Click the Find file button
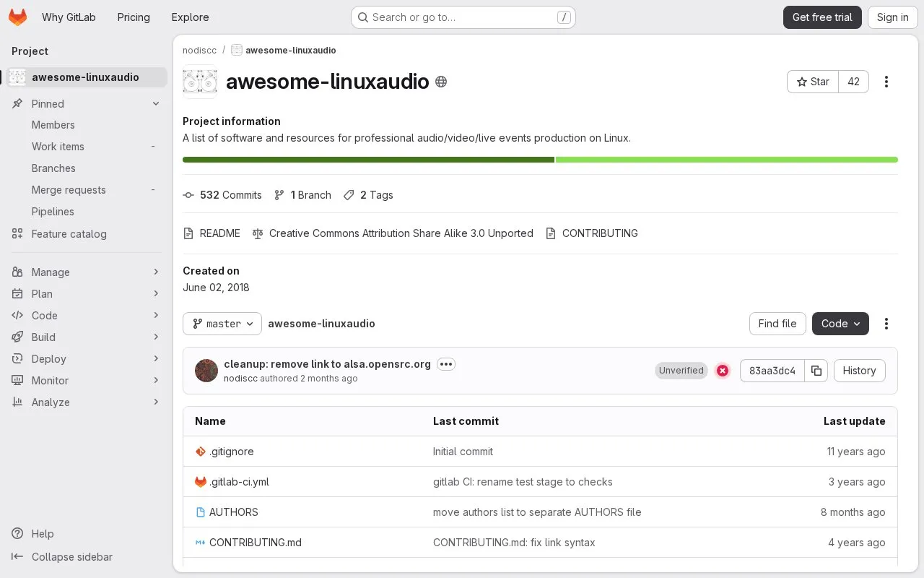924x578 pixels. [x=777, y=324]
